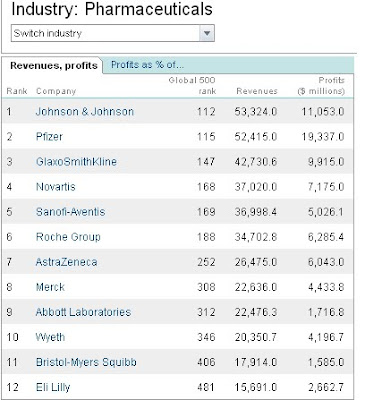Image resolution: width=365 pixels, height=400 pixels.
Task: Open the Sanofi-Aventis link
Action: pos(70,212)
